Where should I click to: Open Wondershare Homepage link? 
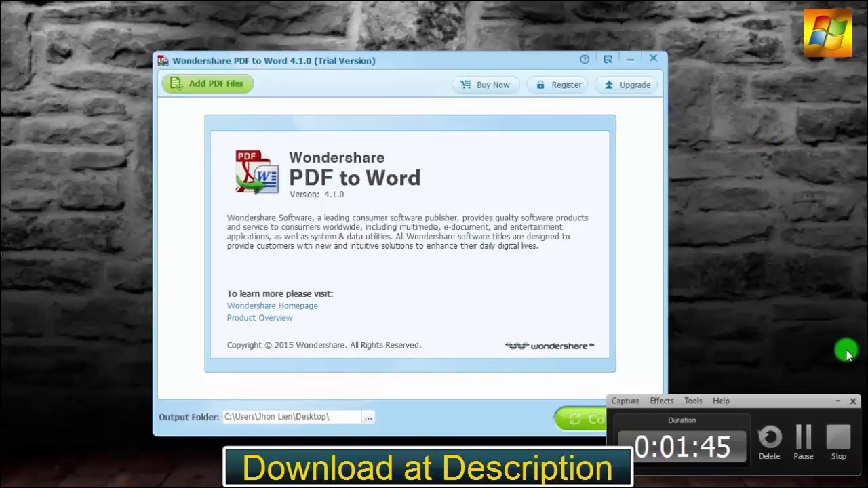pyautogui.click(x=272, y=306)
